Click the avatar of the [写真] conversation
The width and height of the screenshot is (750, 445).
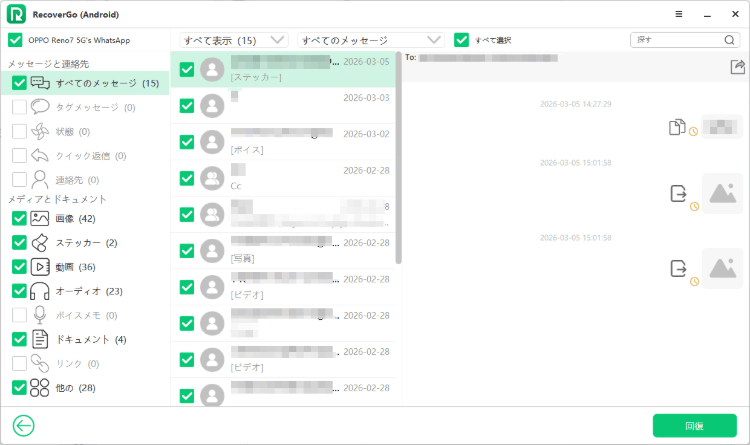pos(212,251)
